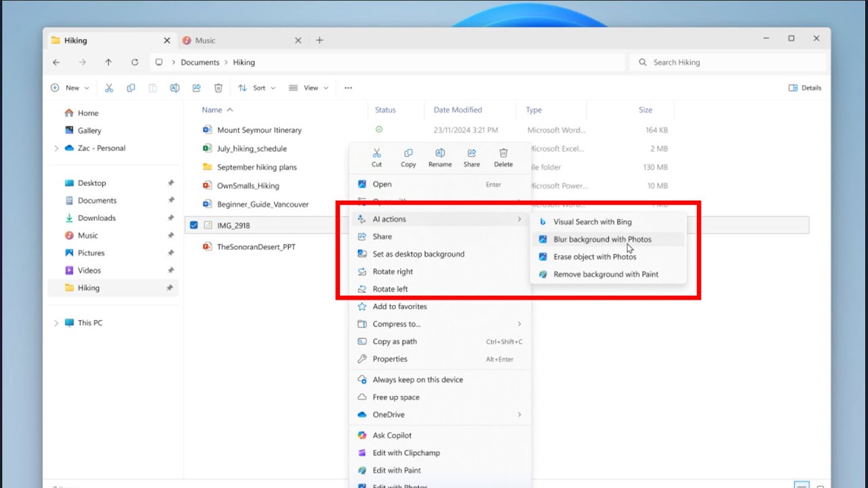868x488 pixels.
Task: Switch to the Music tab
Action: click(x=241, y=40)
